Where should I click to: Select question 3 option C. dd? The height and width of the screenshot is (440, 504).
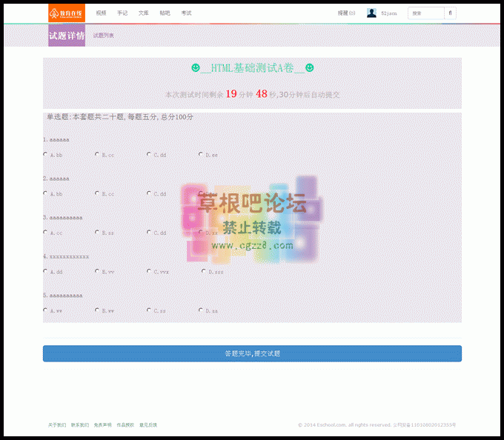(x=149, y=232)
